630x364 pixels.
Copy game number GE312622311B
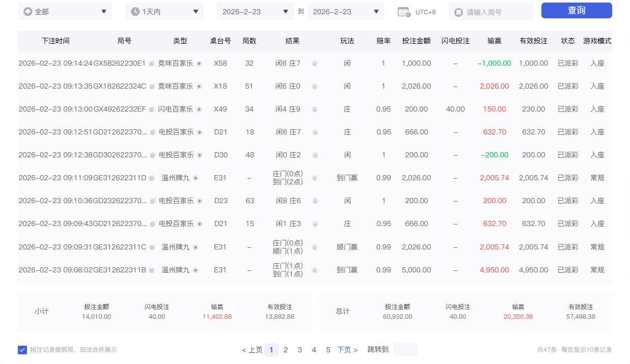pyautogui.click(x=152, y=270)
